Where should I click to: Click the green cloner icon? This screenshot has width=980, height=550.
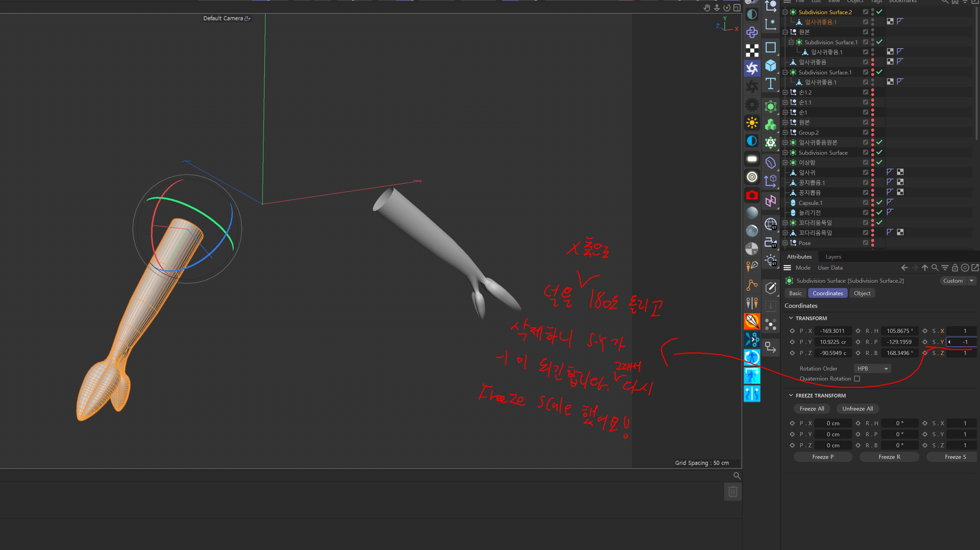click(770, 124)
